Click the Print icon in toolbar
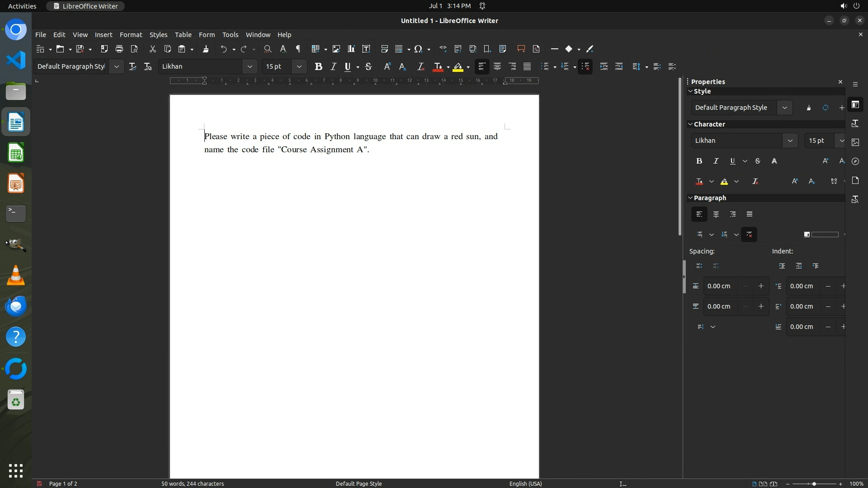Screen dimensions: 868x488 119,49
